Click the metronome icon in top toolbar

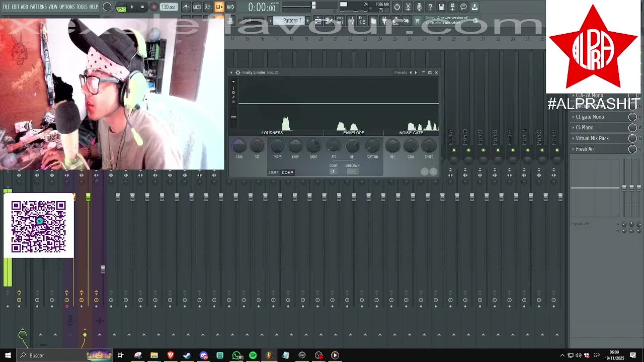click(186, 7)
